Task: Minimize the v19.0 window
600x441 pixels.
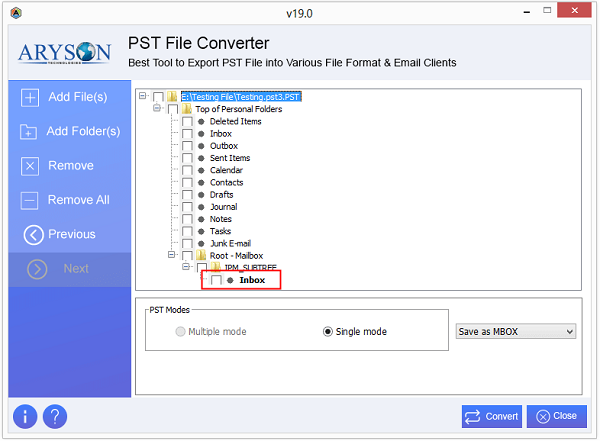Action: click(527, 12)
